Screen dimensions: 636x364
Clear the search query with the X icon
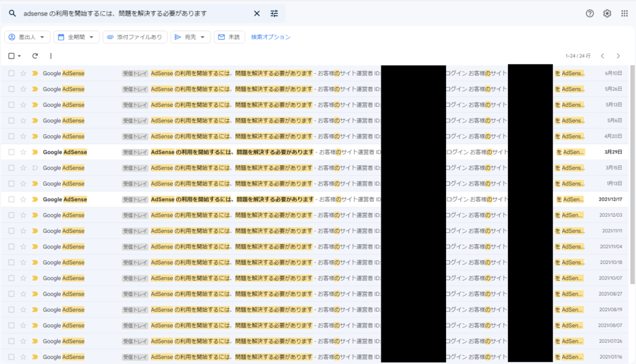tap(257, 14)
